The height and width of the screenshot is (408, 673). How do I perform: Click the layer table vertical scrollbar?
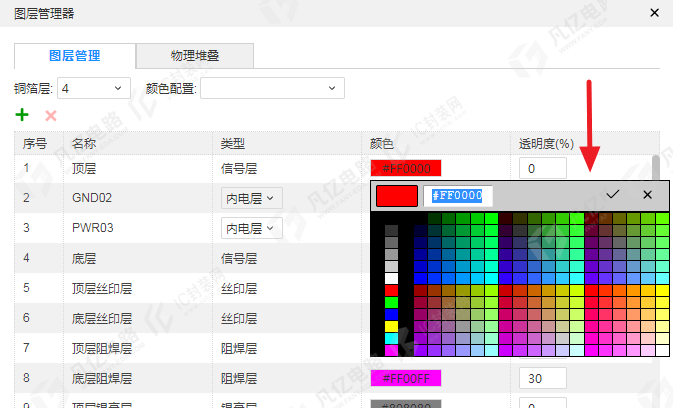[x=656, y=168]
